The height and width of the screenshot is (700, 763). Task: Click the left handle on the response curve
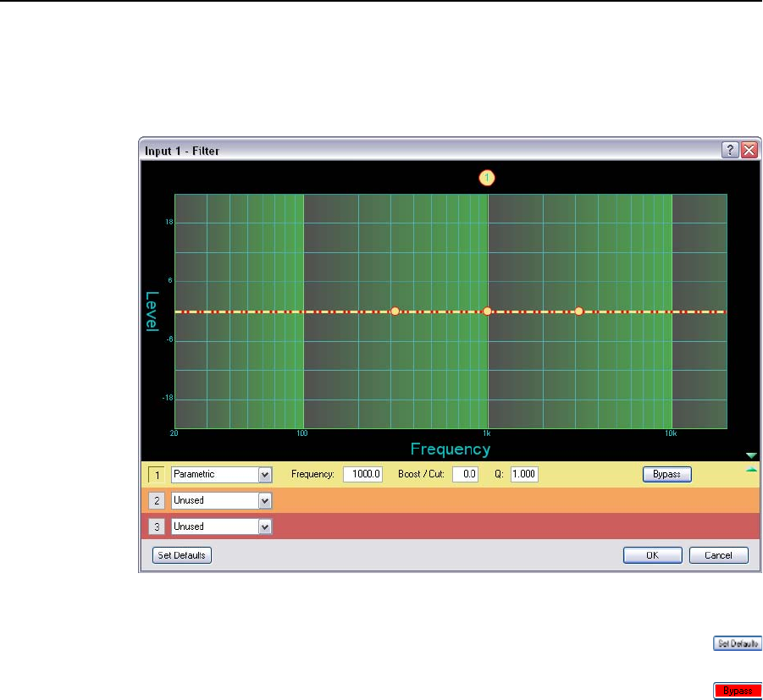395,311
